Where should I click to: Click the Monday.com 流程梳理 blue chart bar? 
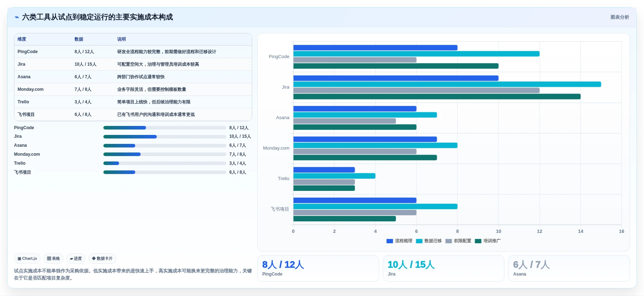(x=365, y=139)
